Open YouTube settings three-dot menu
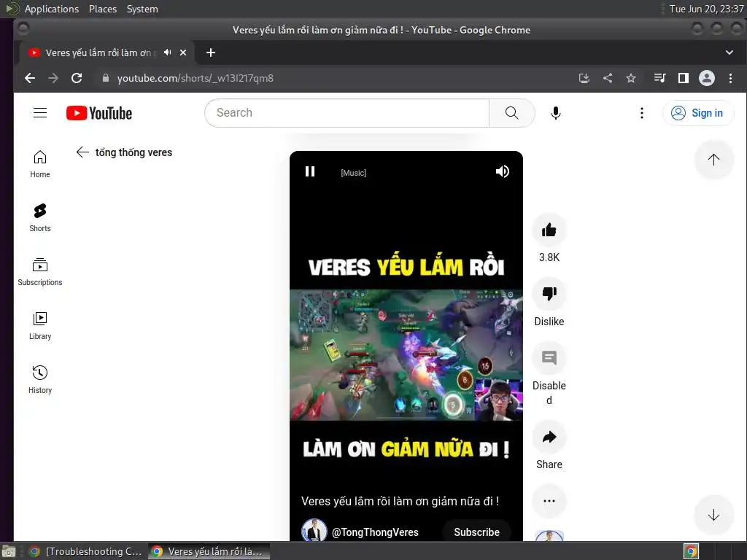Viewport: 747px width, 560px height. (642, 113)
